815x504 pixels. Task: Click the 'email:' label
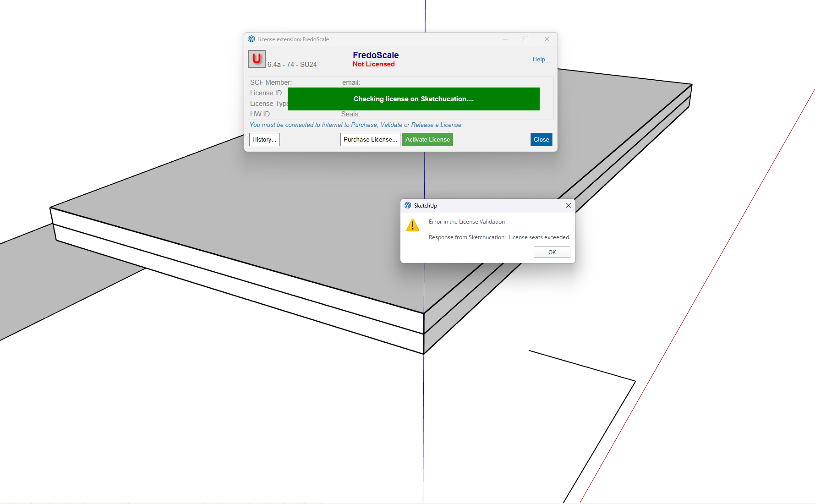pyautogui.click(x=351, y=82)
